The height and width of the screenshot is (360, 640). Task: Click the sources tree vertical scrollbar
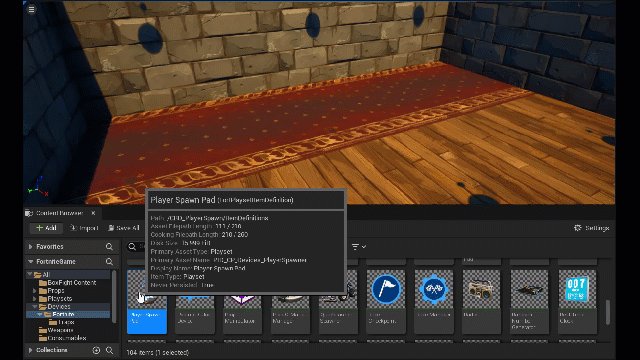point(114,296)
